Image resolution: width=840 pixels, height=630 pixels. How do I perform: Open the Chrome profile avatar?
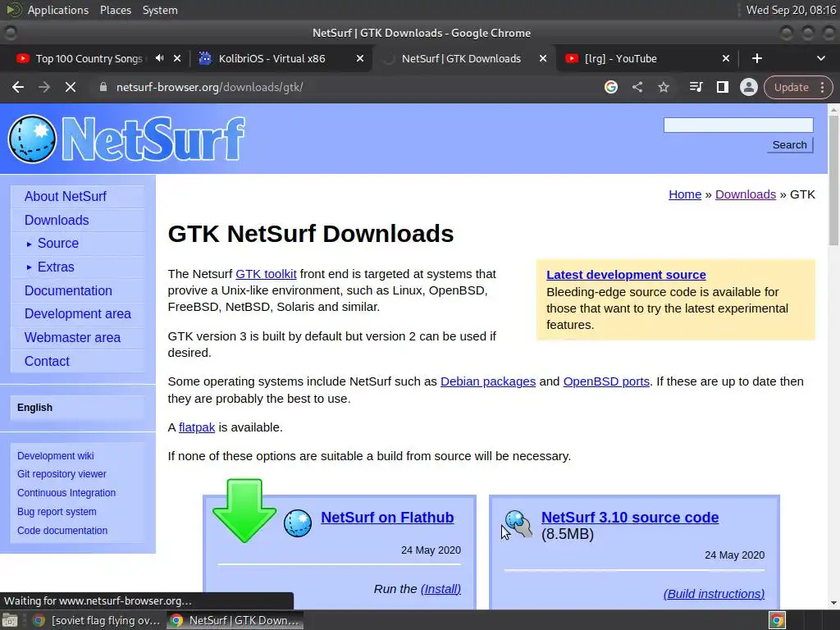(748, 87)
